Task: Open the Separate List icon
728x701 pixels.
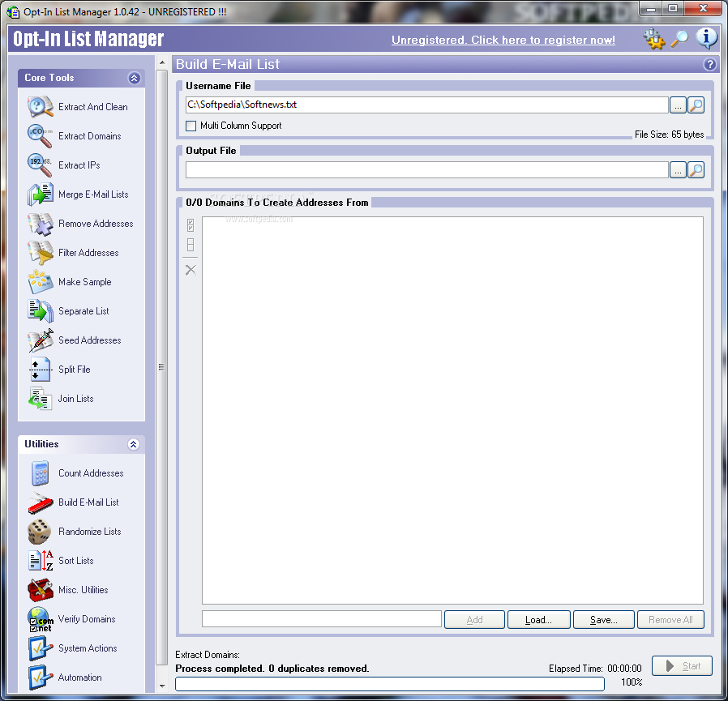Action: pyautogui.click(x=40, y=311)
